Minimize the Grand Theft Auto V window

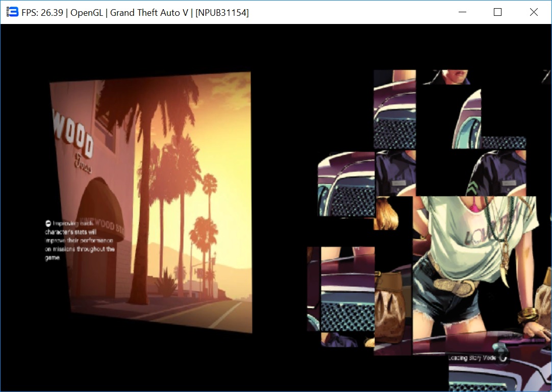pyautogui.click(x=463, y=12)
